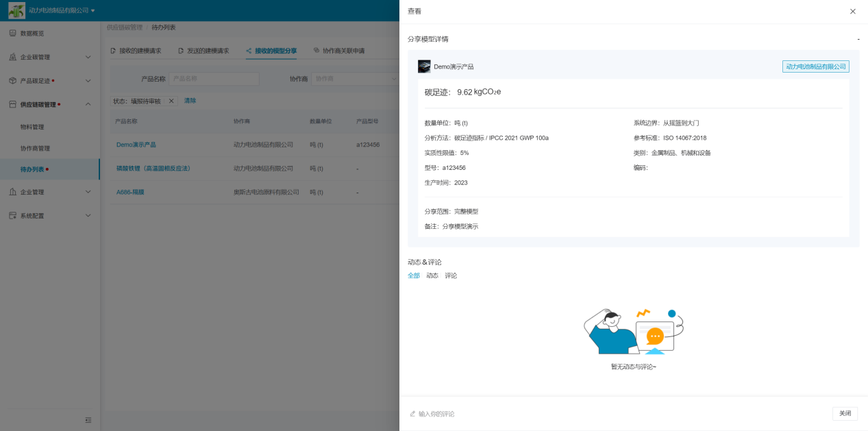Collapse the sidebar using the bottom icon

coord(88,420)
